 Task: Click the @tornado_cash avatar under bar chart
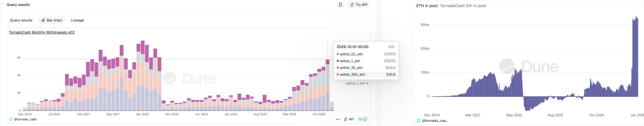pyautogui.click(x=11, y=119)
